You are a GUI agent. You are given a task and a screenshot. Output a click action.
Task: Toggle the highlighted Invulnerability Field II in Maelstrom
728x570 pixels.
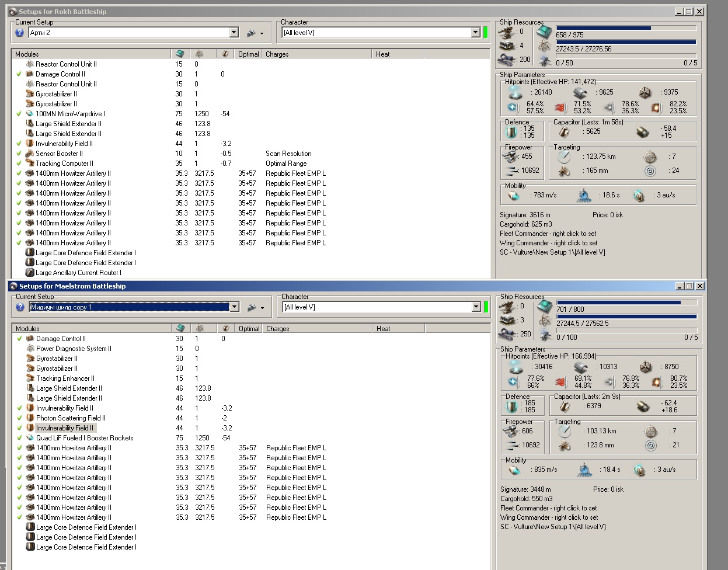[x=20, y=428]
